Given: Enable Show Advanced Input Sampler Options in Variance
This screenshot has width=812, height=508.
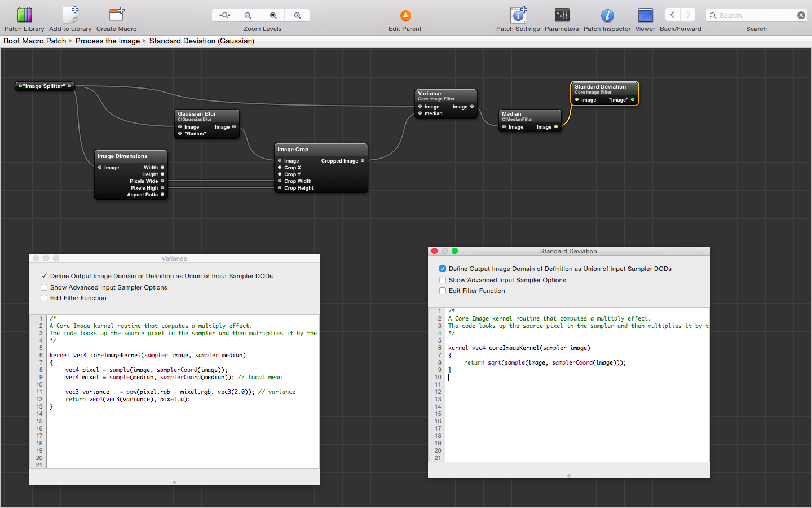Looking at the screenshot, I should (44, 287).
